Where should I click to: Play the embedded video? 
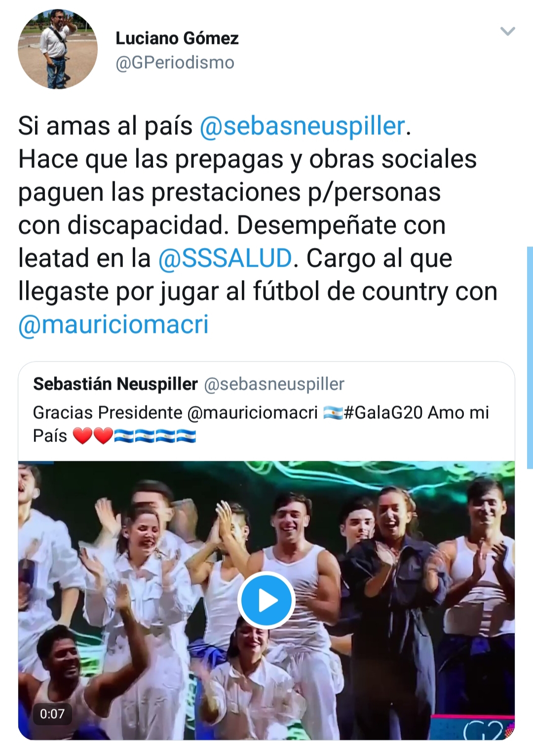(266, 600)
